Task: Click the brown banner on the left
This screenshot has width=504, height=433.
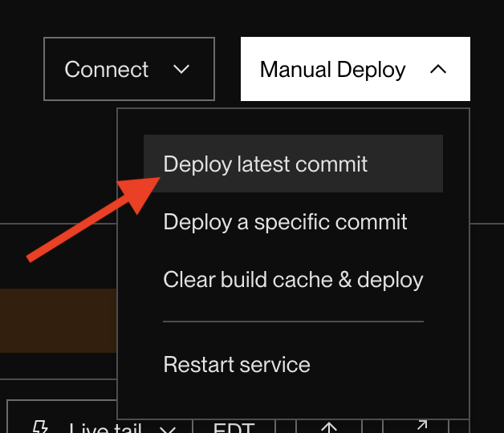Action: click(x=58, y=320)
